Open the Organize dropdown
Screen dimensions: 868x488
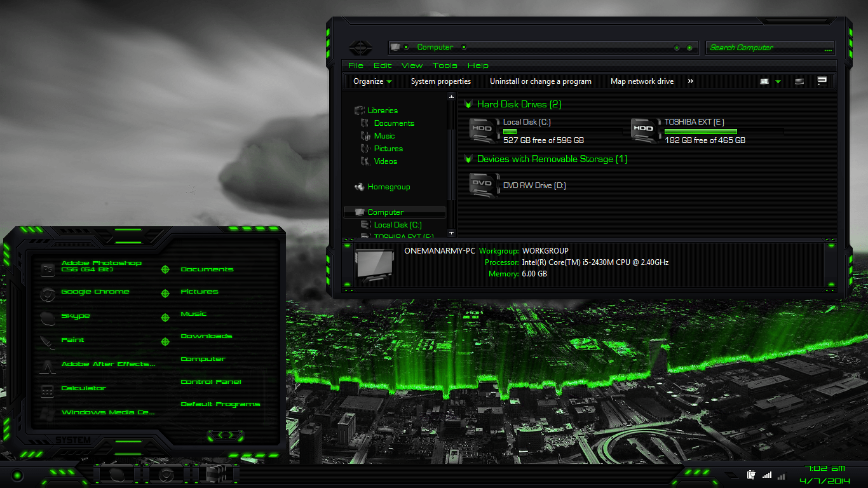pos(370,81)
